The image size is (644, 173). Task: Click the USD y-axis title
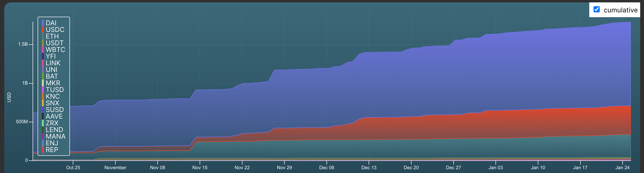point(9,97)
